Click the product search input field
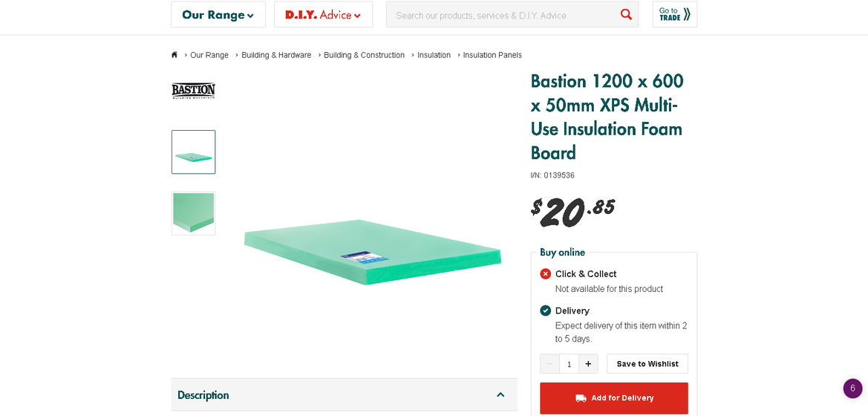 501,15
